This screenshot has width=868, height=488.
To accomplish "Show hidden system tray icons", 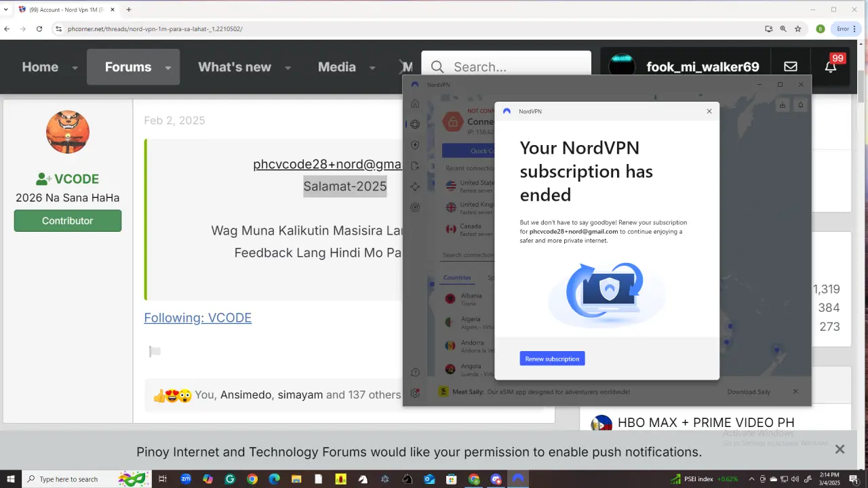I will (x=751, y=479).
